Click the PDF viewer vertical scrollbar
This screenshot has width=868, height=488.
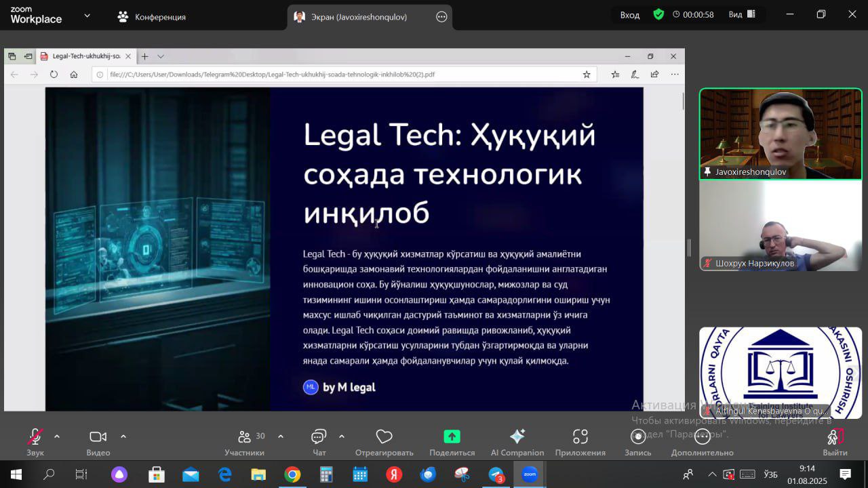(682, 102)
